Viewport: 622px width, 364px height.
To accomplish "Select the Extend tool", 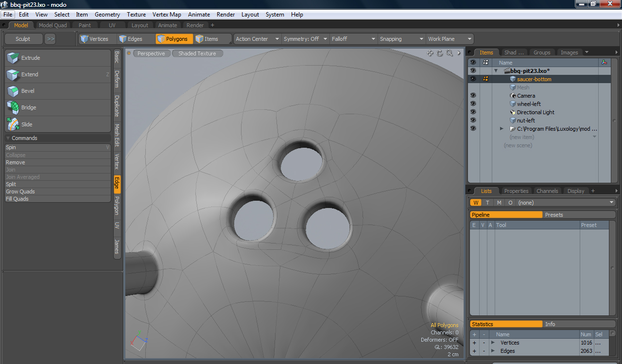I will point(58,74).
